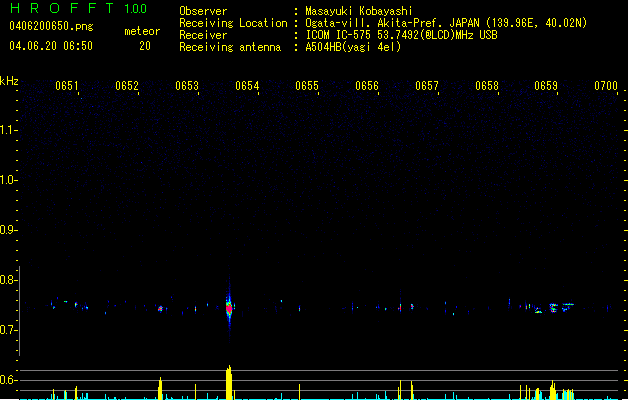Click the antenna A504HB(yagi 4el) text
Screen dimensions: 629x400
353,47
